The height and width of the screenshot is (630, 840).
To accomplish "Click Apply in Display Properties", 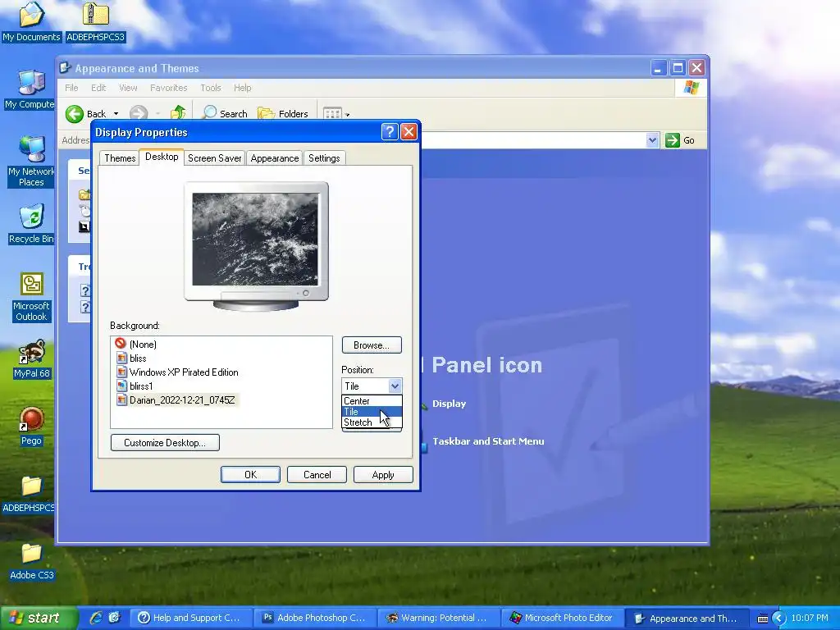I will click(x=383, y=475).
